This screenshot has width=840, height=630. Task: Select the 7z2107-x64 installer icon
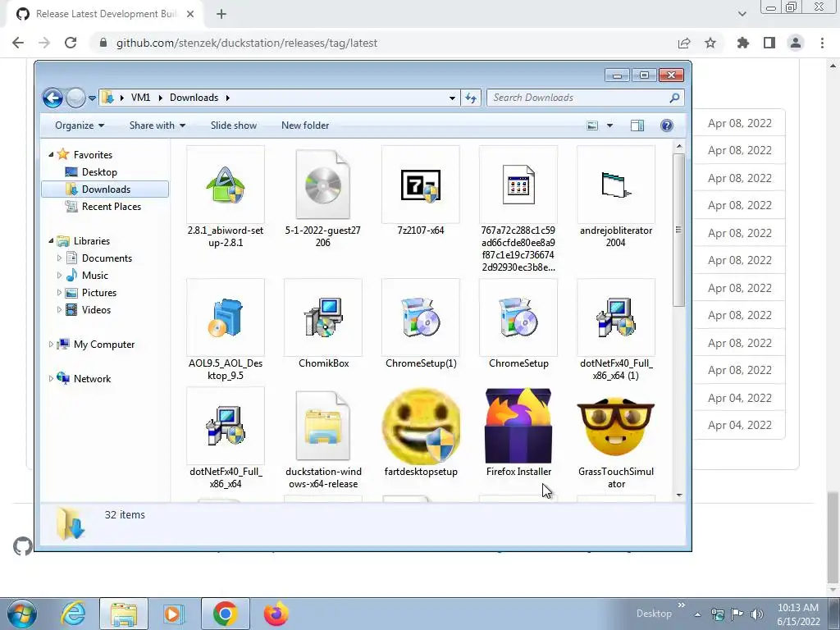click(421, 185)
